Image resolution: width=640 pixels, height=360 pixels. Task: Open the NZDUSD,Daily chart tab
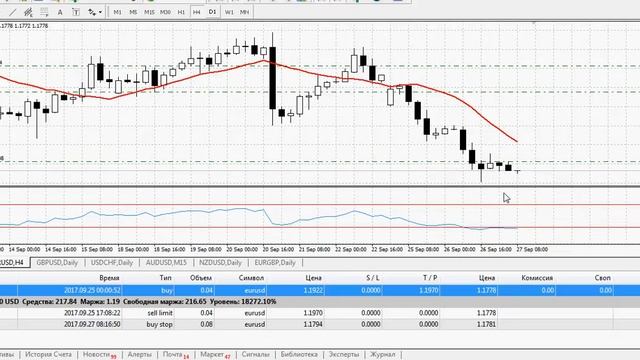pos(220,262)
